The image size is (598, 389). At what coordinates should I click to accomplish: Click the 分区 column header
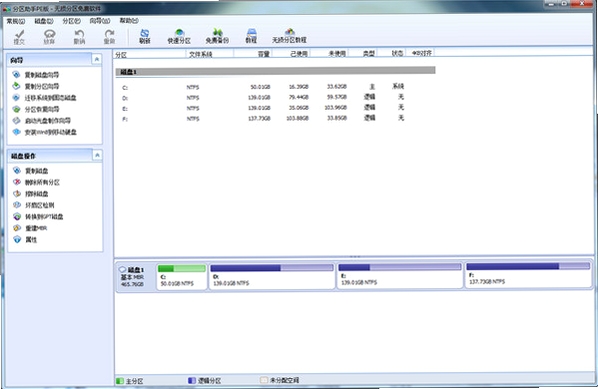[150, 55]
